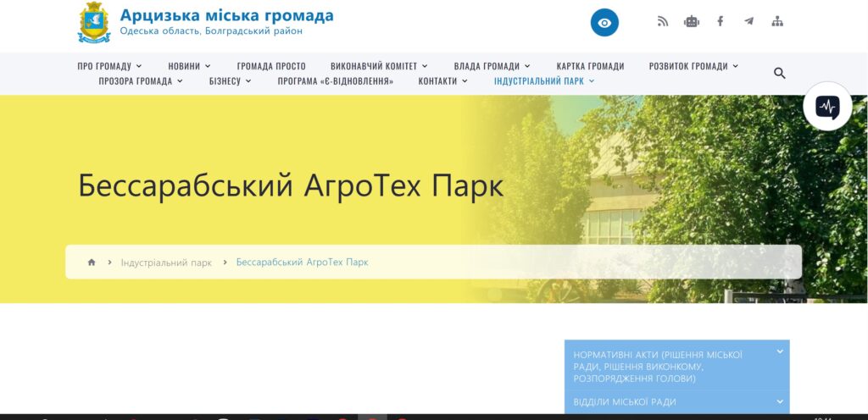Image resolution: width=868 pixels, height=420 pixels.
Task: Open the Telegram channel icon
Action: (748, 22)
